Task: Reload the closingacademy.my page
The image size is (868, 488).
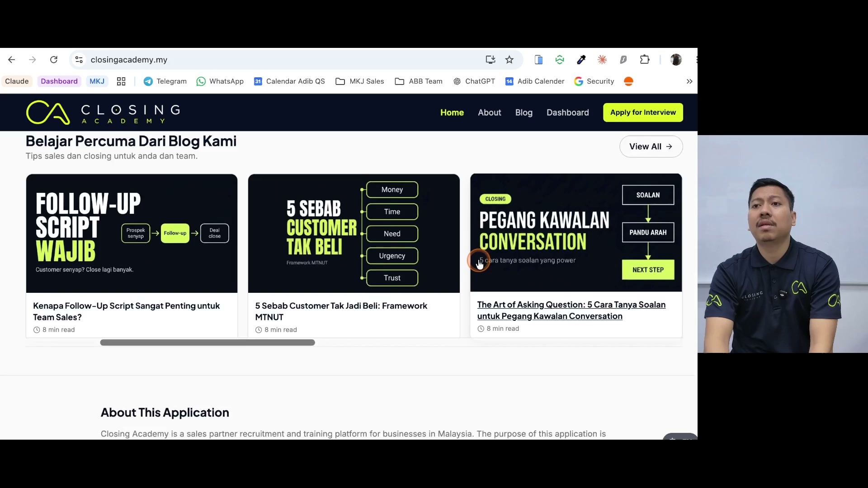Action: [x=54, y=60]
